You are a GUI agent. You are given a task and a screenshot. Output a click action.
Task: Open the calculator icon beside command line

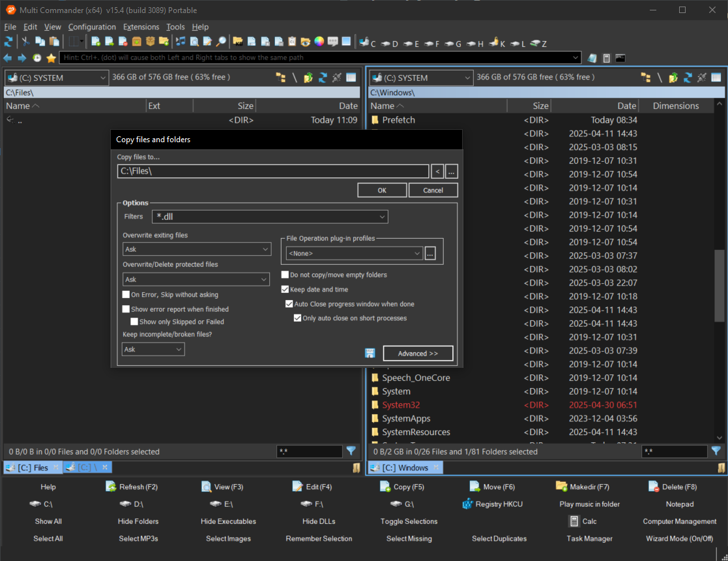tap(606, 57)
